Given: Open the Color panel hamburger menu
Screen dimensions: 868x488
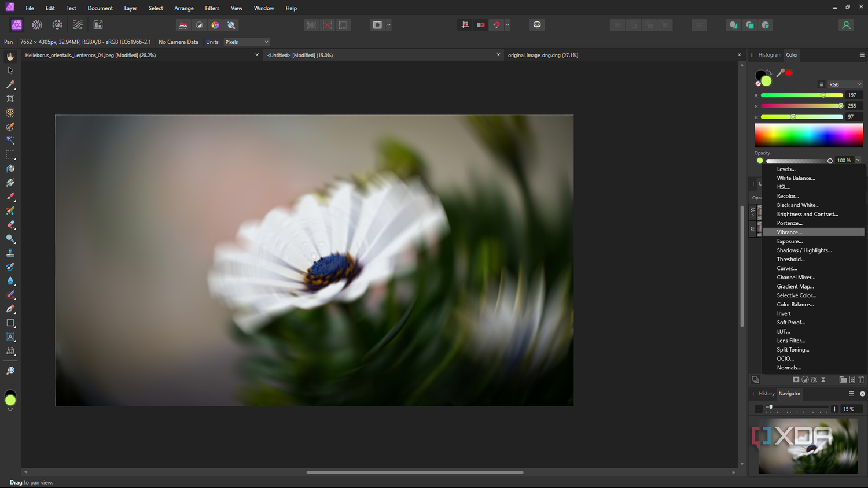Looking at the screenshot, I should coord(862,55).
